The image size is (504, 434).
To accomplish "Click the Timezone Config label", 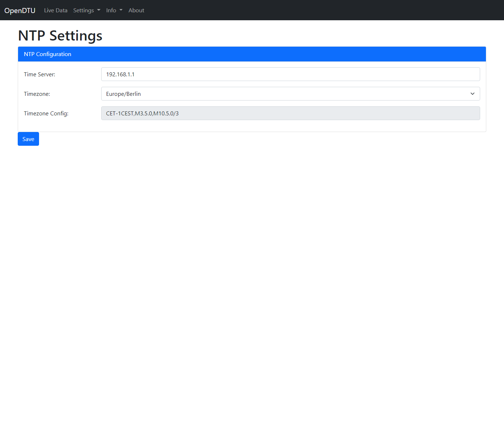I will [46, 114].
